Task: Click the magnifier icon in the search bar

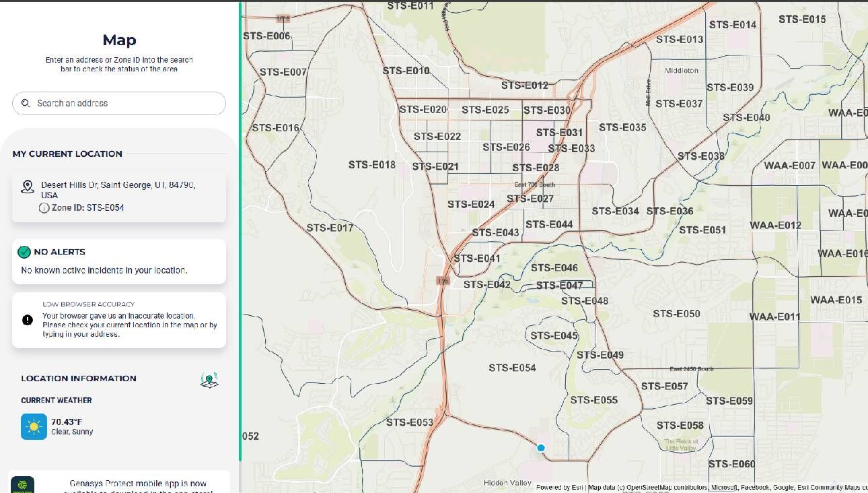Action: (x=26, y=103)
